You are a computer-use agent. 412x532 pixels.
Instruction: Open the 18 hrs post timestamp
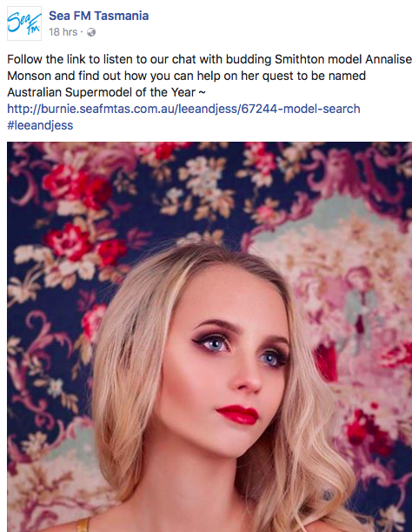pyautogui.click(x=63, y=32)
